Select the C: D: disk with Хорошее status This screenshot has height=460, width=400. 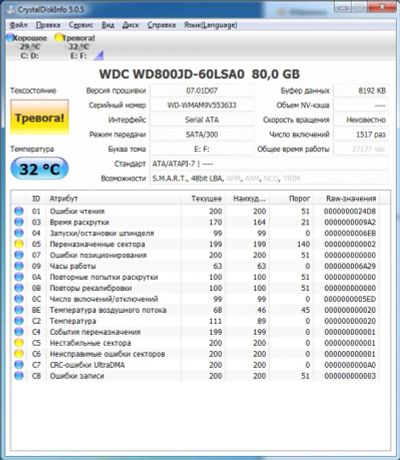pyautogui.click(x=28, y=47)
